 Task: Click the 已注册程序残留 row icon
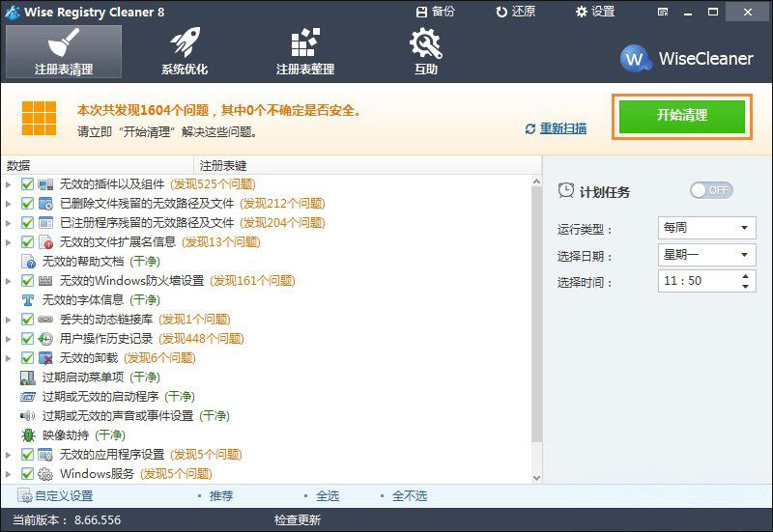point(45,223)
